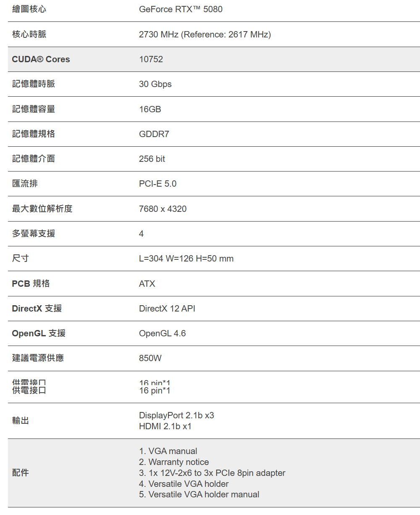The height and width of the screenshot is (515, 420).
Task: Click the PCB 規格 label
Action: [31, 283]
